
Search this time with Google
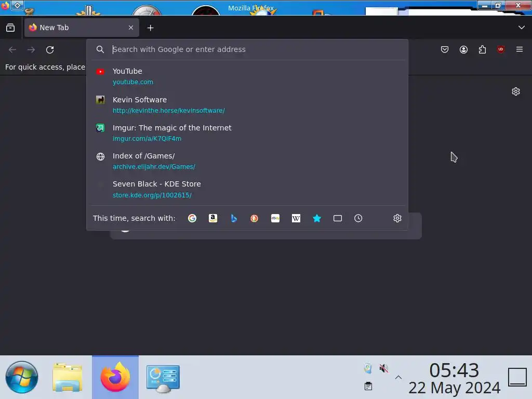[192, 218]
